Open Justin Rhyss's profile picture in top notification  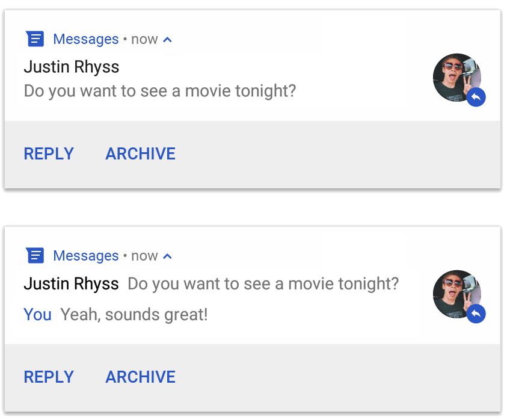(x=456, y=77)
